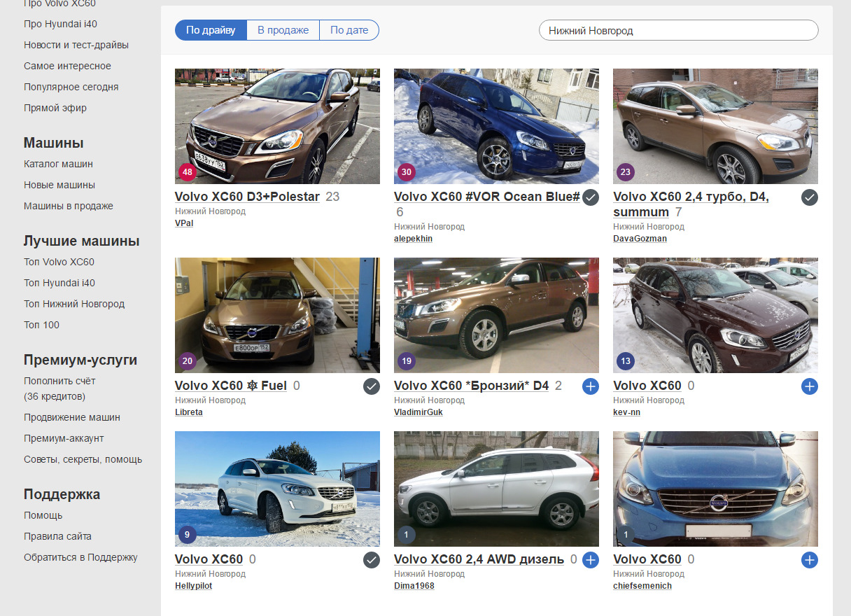Image resolution: width=851 pixels, height=616 pixels.
Task: Open Премиум-аккаунт page
Action: pos(64,438)
